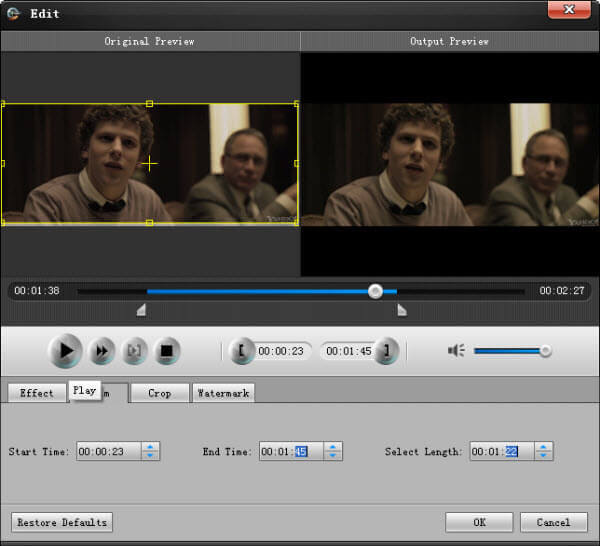600x546 pixels.
Task: Click the crop center crosshair in original preview
Action: [x=149, y=164]
